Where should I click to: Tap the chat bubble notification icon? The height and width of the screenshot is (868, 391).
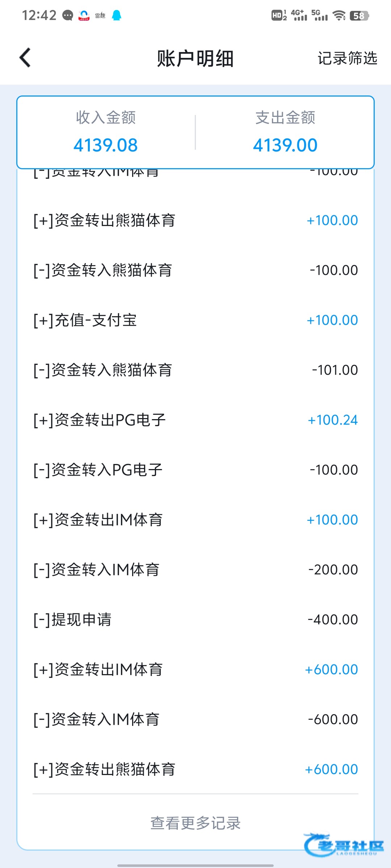pos(68,16)
